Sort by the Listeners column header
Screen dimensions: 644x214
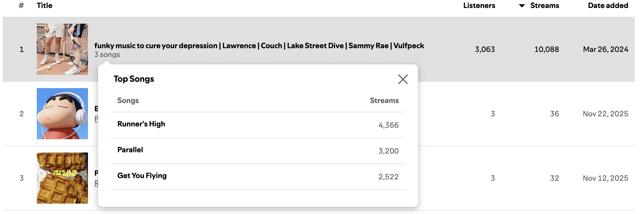tap(479, 6)
